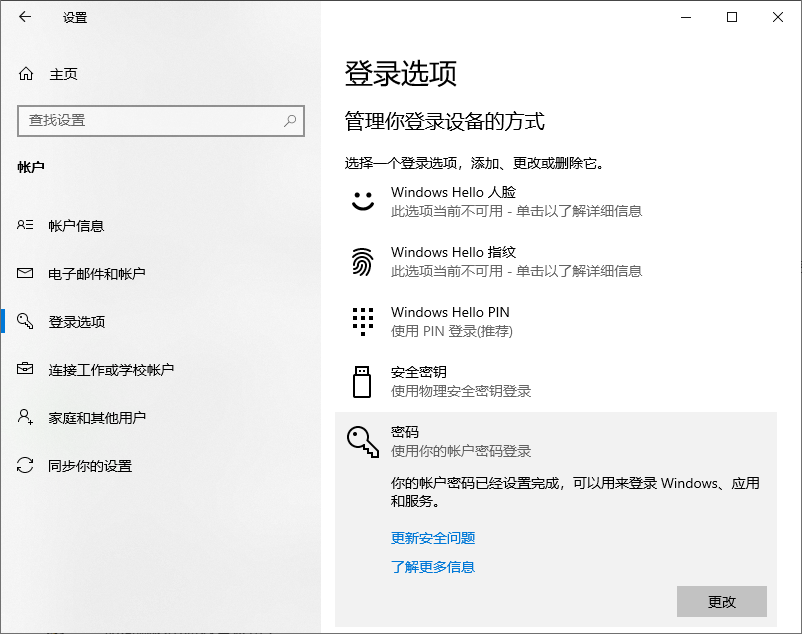Viewport: 802px width, 634px height.
Task: Click the back arrow
Action: [24, 17]
